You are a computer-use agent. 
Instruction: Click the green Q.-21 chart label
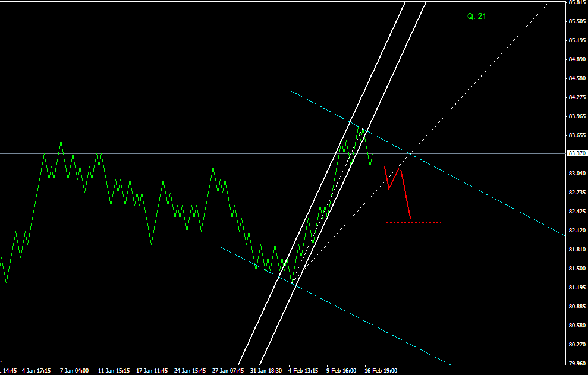[477, 16]
